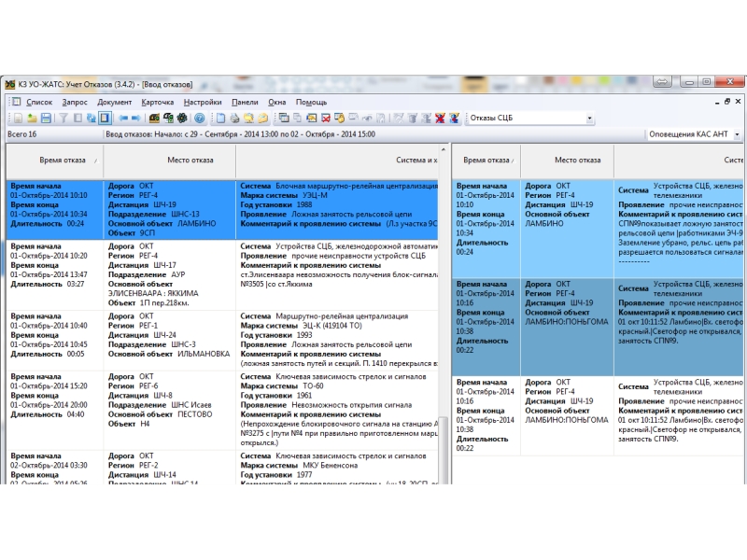The width and height of the screenshot is (747, 560).
Task: Click the dark green clover icon
Action: 182,119
